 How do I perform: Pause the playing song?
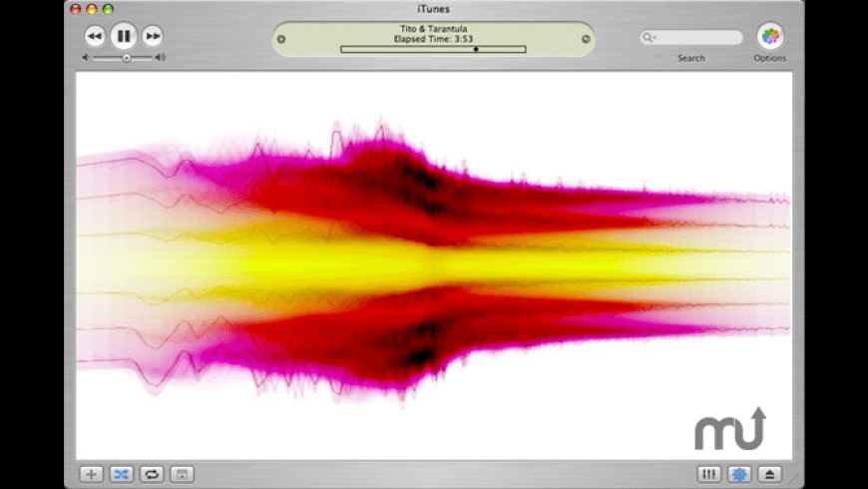(x=124, y=36)
